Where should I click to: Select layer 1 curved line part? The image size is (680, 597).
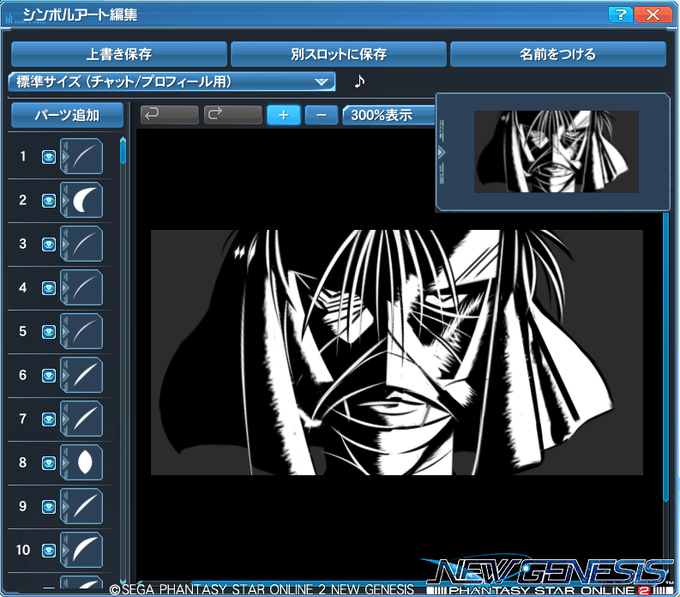pyautogui.click(x=82, y=157)
